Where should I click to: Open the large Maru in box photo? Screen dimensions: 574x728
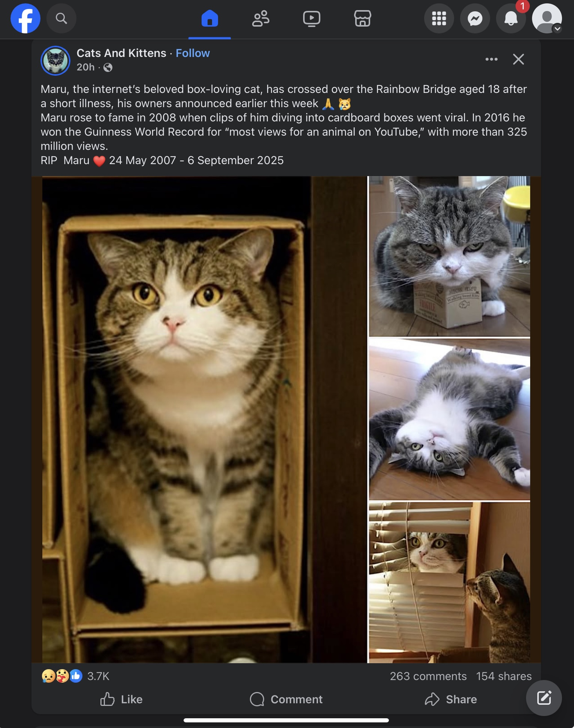pos(199,419)
